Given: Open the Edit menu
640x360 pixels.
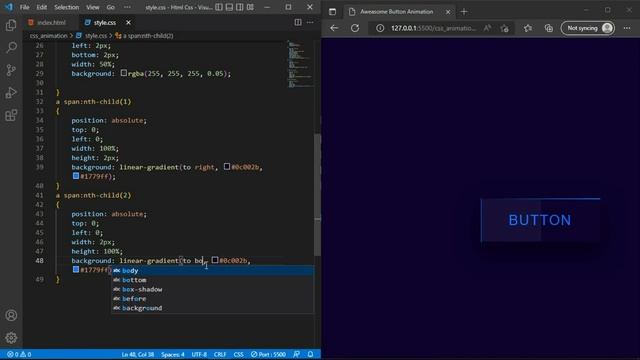Looking at the screenshot, I should [42, 7].
